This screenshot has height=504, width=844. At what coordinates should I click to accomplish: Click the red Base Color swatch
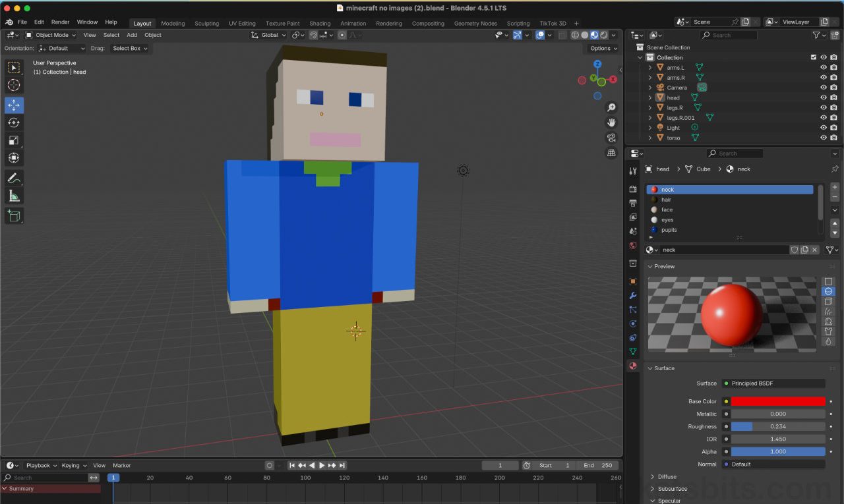(777, 401)
